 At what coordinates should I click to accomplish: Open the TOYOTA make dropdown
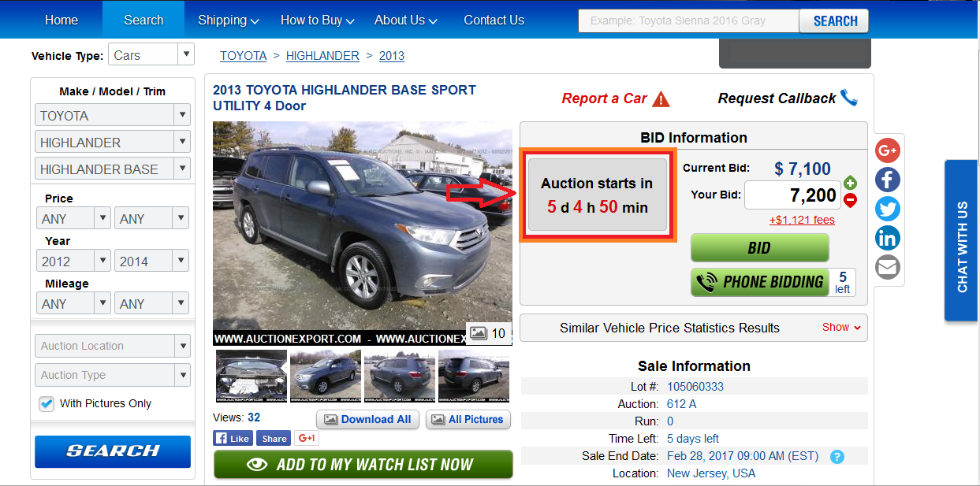click(x=112, y=116)
